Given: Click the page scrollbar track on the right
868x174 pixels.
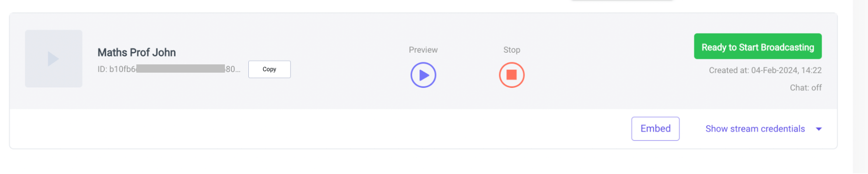Looking at the screenshot, I should [x=860, y=87].
